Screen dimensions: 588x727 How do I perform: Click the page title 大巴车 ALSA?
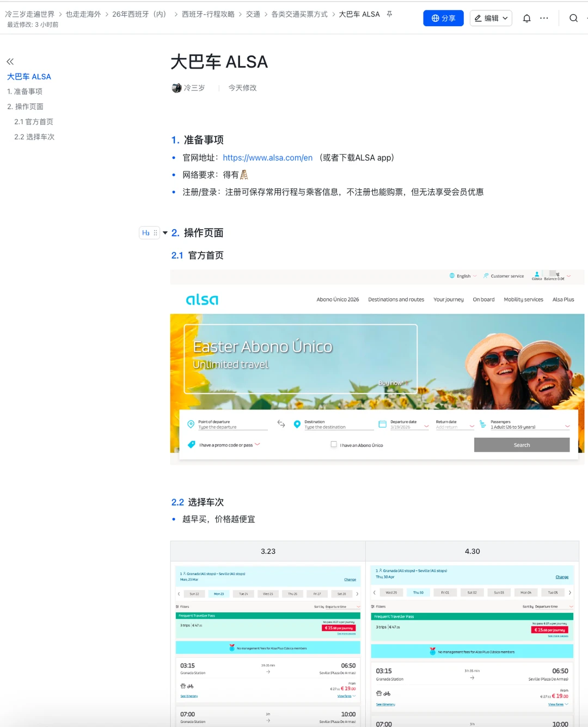pyautogui.click(x=219, y=62)
